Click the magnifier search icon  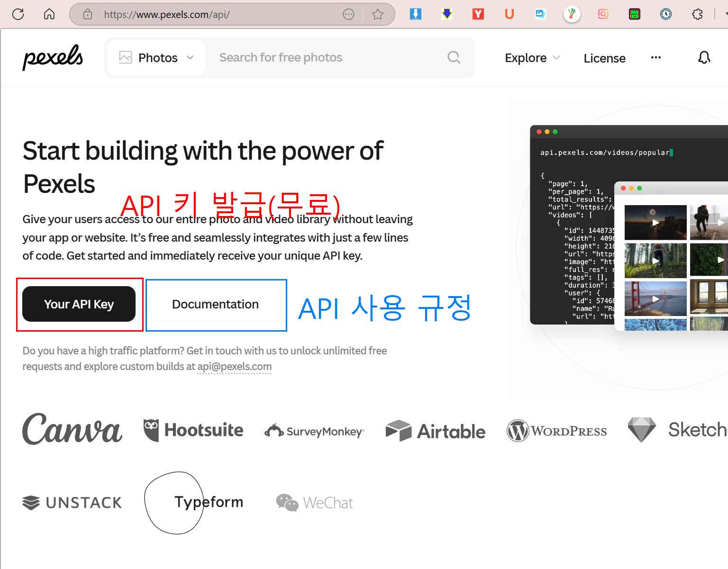coord(454,57)
